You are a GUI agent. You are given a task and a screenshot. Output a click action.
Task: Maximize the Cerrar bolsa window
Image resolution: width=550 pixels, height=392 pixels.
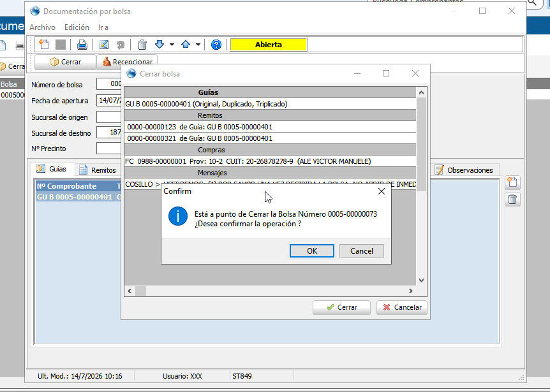tap(386, 73)
